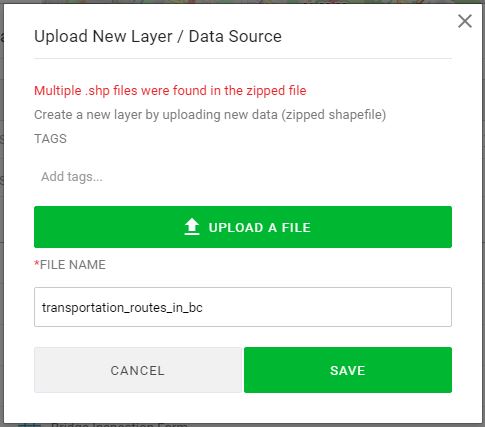Screen dimensions: 485x427
Task: Click the zipped shapefile description text
Action: click(210, 115)
